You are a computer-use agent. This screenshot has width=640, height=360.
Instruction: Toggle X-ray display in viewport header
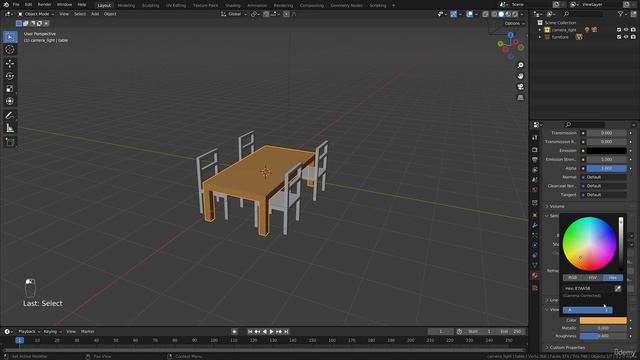coord(485,14)
